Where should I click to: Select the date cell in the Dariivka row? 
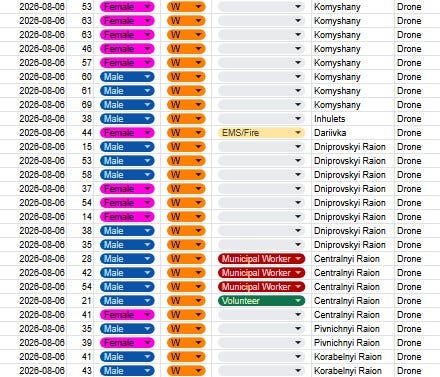[x=33, y=133]
